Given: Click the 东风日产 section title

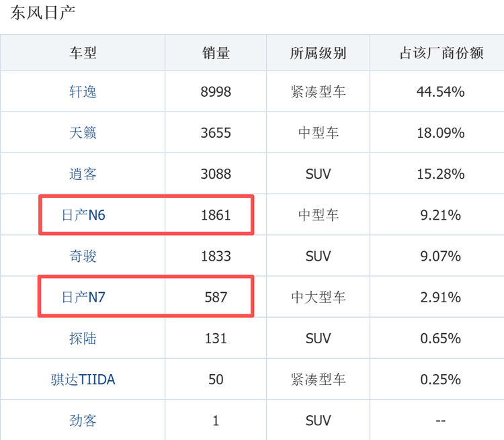Looking at the screenshot, I should click(42, 13).
